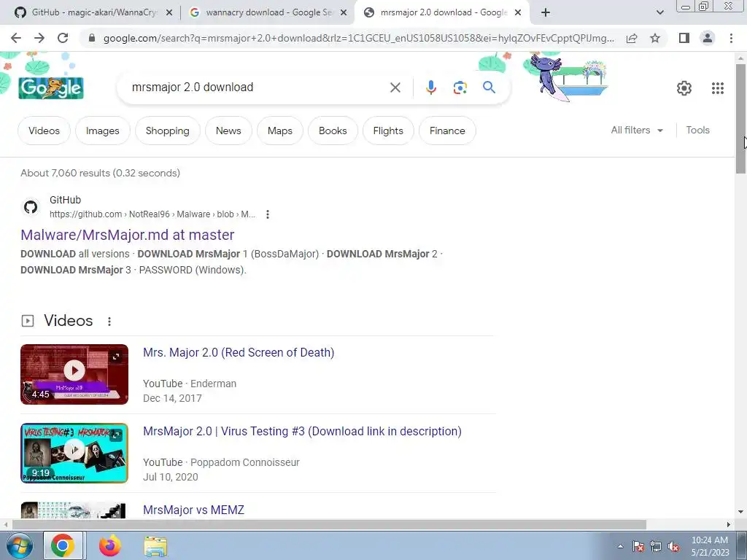This screenshot has height=560, width=747.
Task: Open the Windows Start menu
Action: pyautogui.click(x=19, y=545)
